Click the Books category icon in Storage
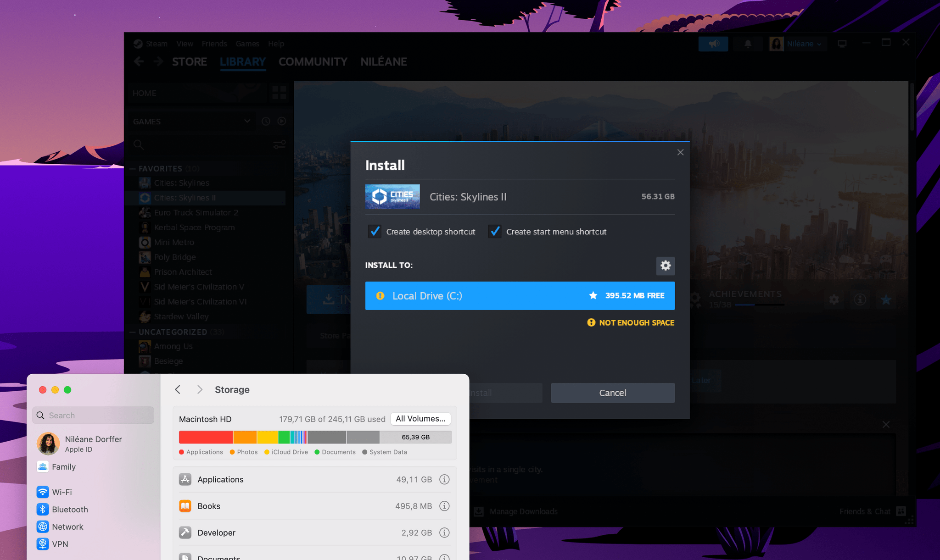This screenshot has width=940, height=560. click(x=185, y=506)
